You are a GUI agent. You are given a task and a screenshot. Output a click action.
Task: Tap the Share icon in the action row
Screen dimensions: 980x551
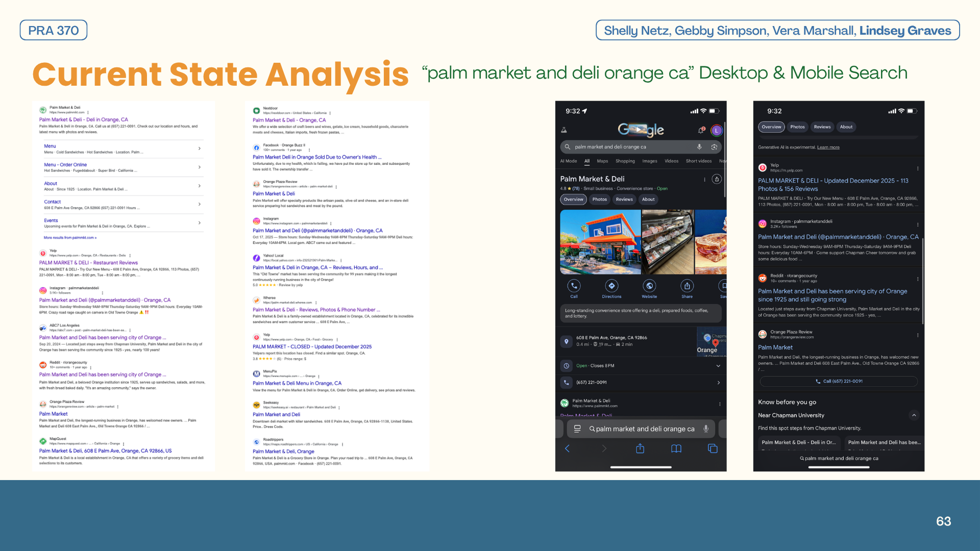pyautogui.click(x=687, y=286)
